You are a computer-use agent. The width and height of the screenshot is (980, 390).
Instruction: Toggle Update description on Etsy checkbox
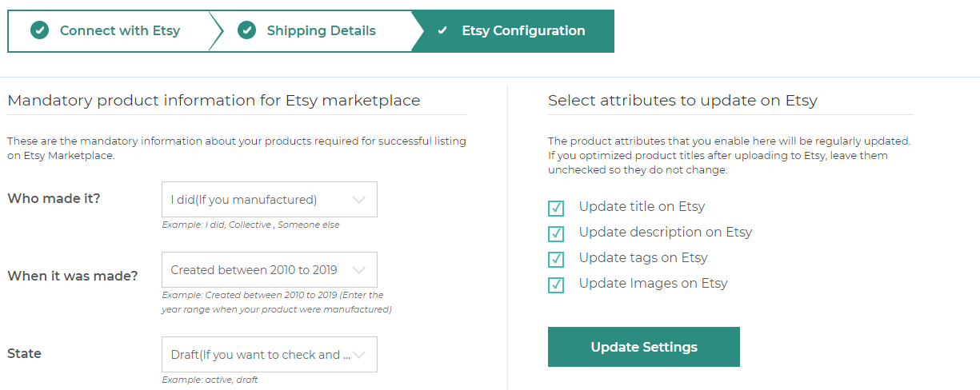[x=556, y=233]
